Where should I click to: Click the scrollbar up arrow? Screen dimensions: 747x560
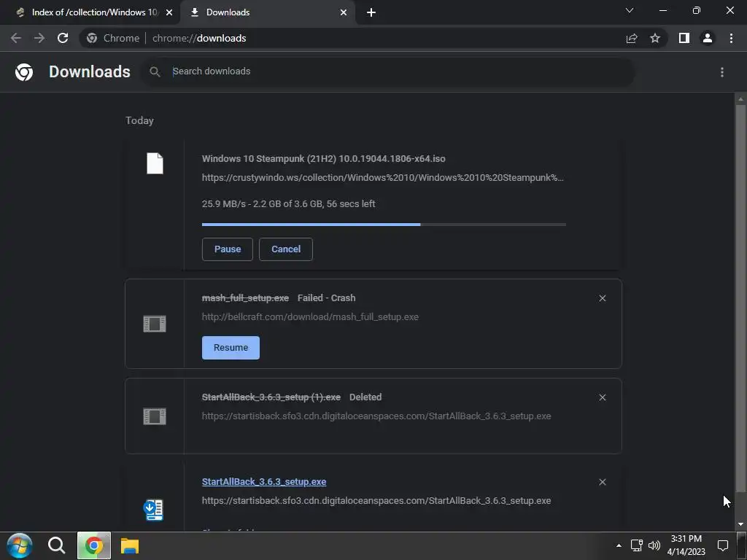(x=740, y=98)
